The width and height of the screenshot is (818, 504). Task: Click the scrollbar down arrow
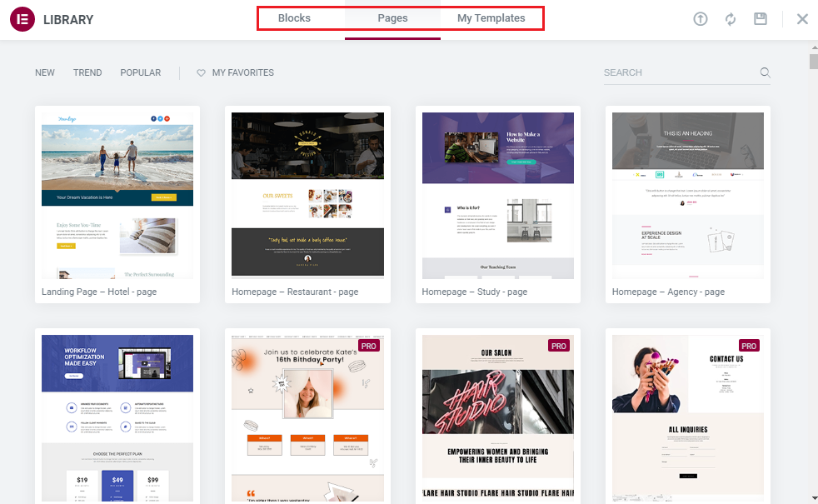814,498
